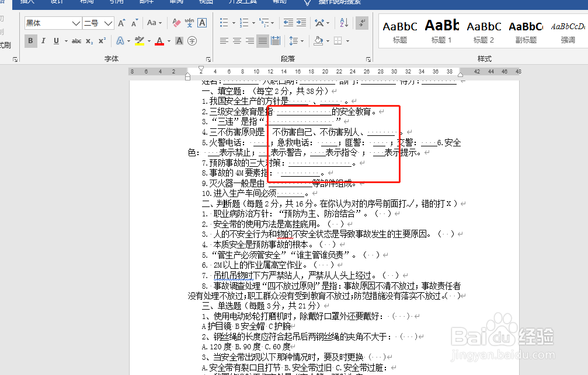Align paragraph text right
588x375 pixels.
250,41
